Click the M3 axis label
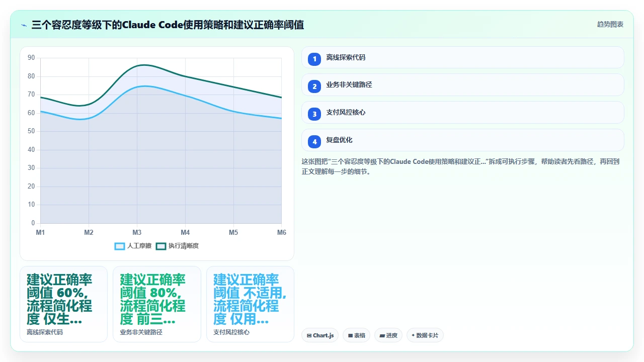Screen dimensions: 644x362 click(x=137, y=232)
